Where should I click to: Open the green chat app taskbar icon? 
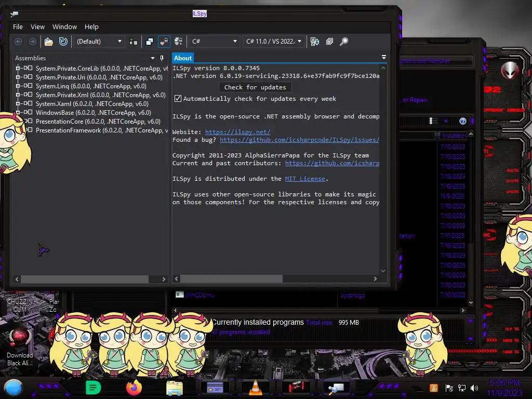click(x=93, y=388)
